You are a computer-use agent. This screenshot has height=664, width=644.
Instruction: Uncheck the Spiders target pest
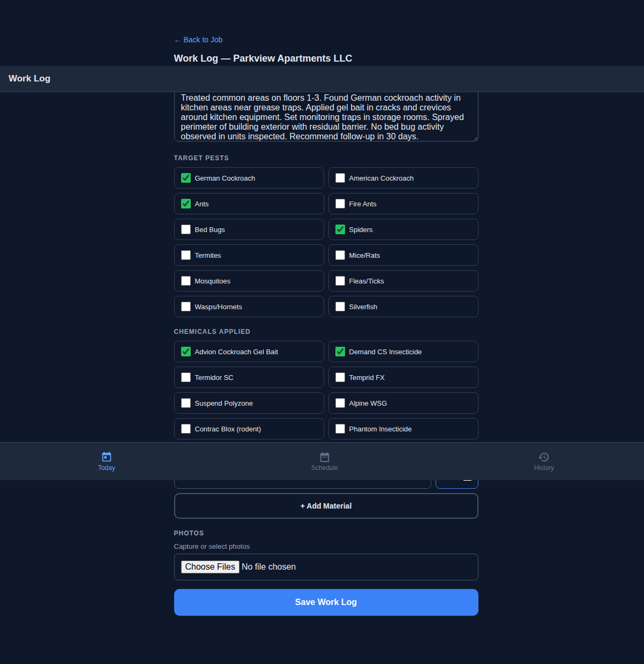(x=340, y=229)
